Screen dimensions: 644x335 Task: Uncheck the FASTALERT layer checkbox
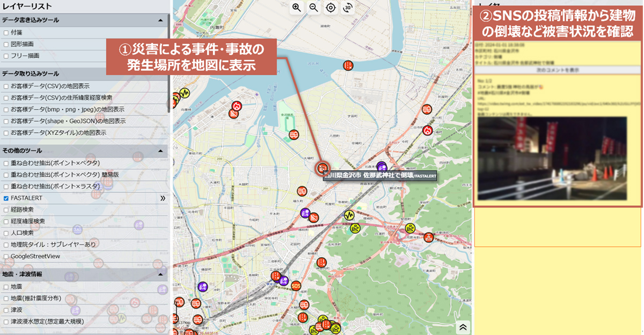click(6, 198)
